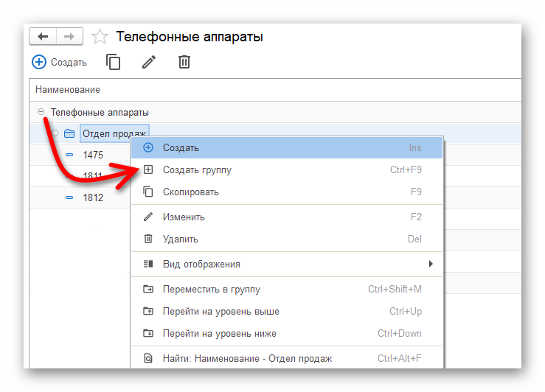The image size is (545, 392).
Task: Click the Ctrl+Down shortcut label
Action: [x=400, y=334]
